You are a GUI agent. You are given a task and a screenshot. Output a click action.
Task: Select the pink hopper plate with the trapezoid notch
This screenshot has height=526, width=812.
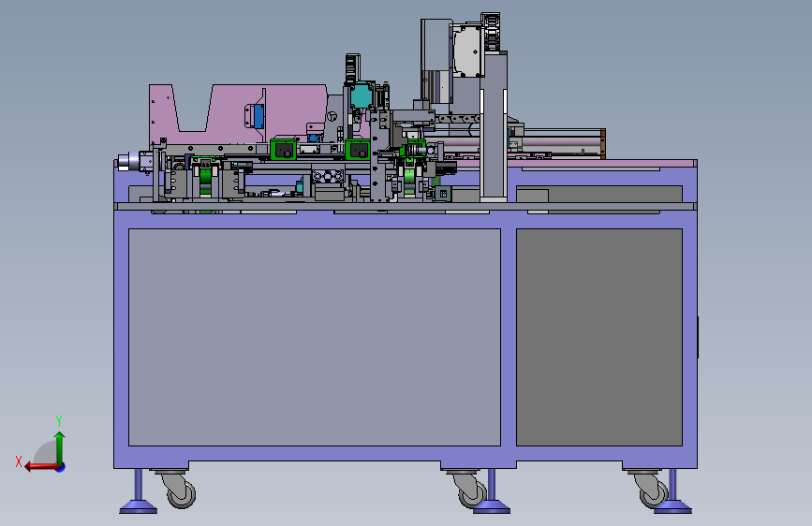pyautogui.click(x=238, y=114)
